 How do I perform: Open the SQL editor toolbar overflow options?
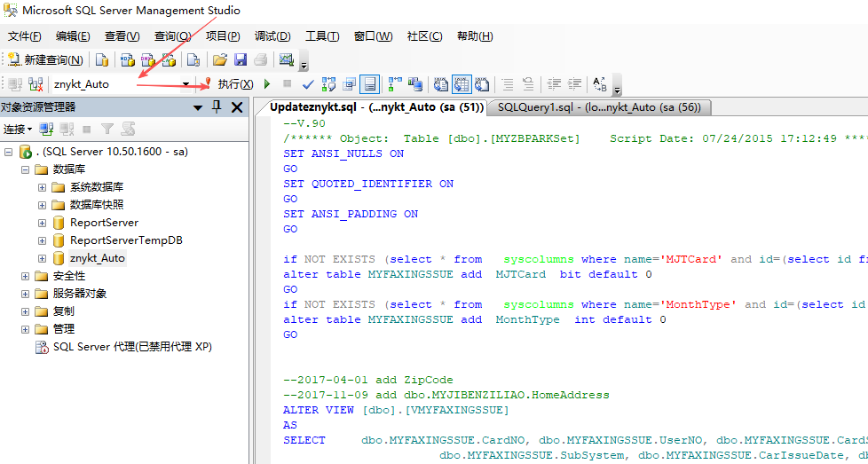617,87
